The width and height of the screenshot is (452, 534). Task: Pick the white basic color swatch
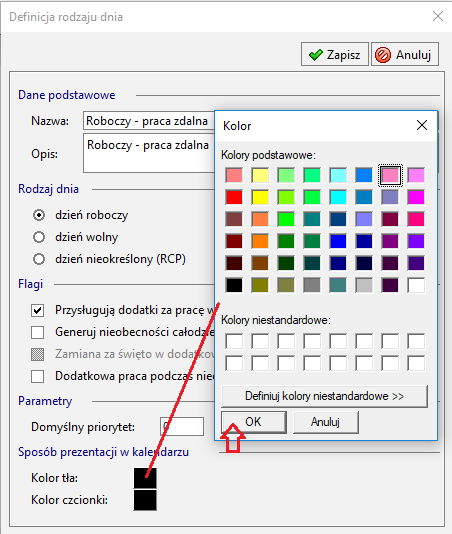pyautogui.click(x=416, y=285)
